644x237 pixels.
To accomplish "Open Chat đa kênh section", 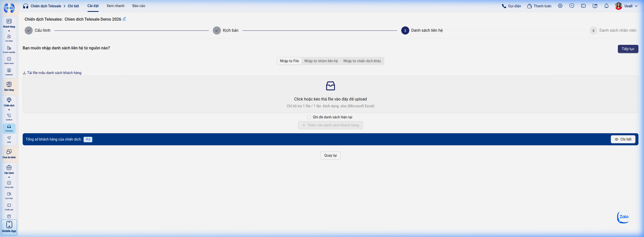I will coord(9,154).
